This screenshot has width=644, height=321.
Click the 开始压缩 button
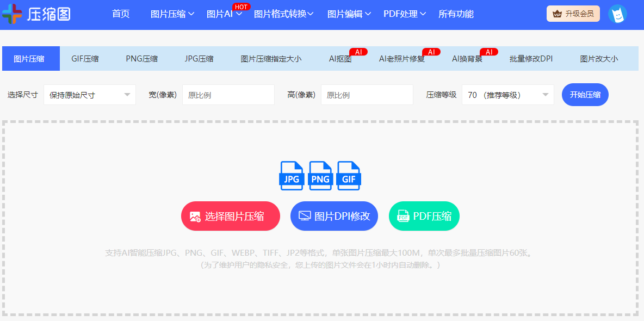coord(585,94)
